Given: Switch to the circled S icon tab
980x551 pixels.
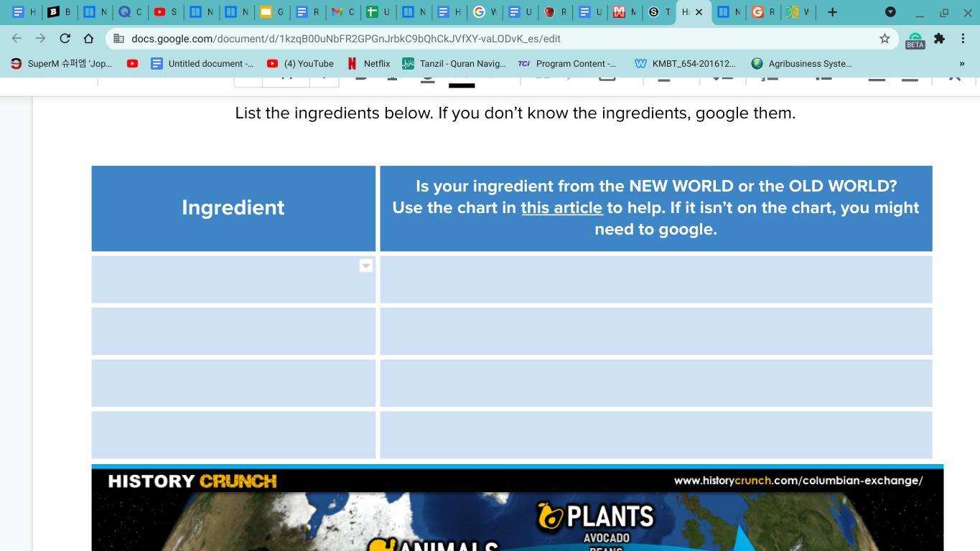Looking at the screenshot, I should 659,12.
